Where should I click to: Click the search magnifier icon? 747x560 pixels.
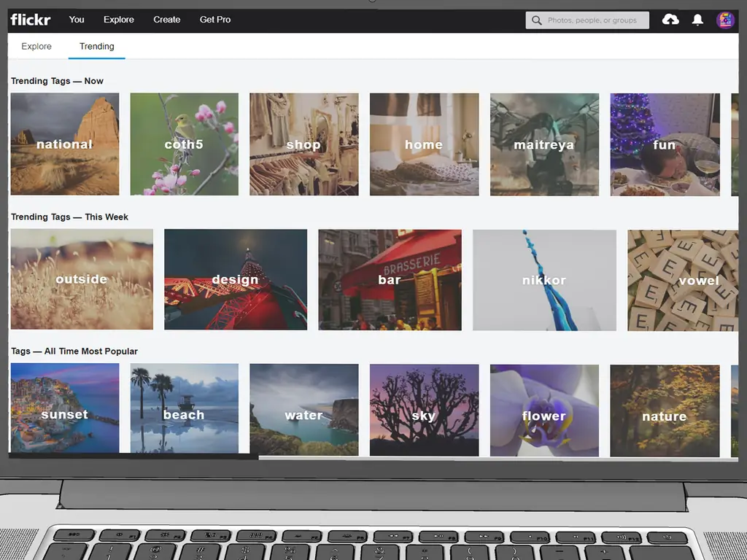pos(537,20)
